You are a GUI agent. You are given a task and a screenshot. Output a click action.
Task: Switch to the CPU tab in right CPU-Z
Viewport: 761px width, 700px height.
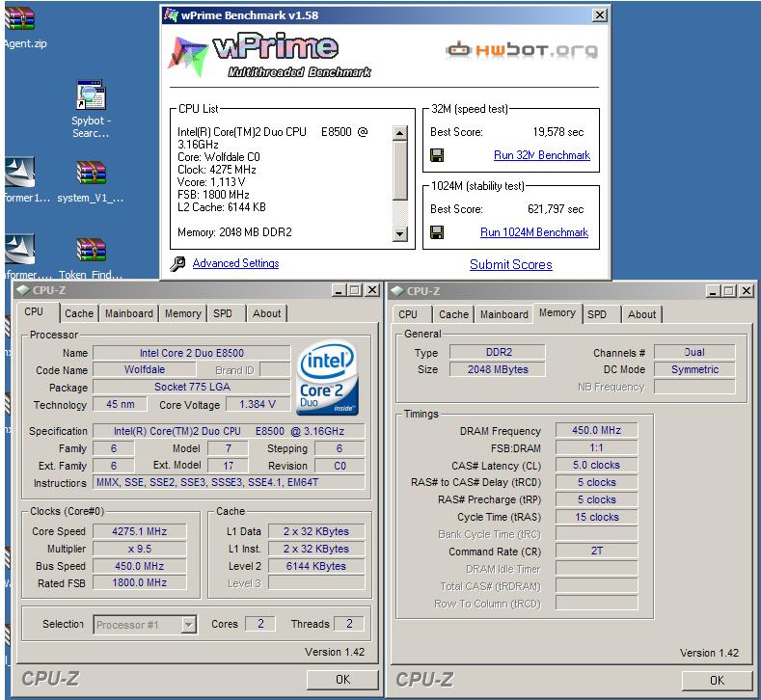(408, 314)
